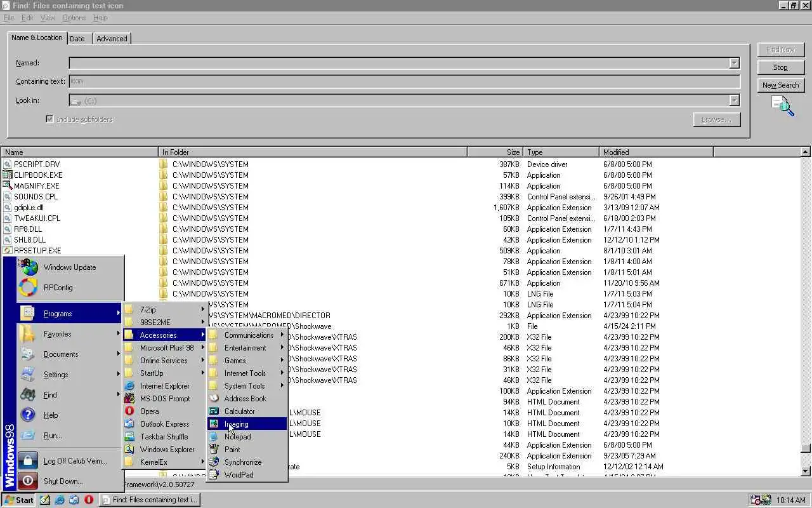Open Notepad from Accessories

pyautogui.click(x=247, y=437)
